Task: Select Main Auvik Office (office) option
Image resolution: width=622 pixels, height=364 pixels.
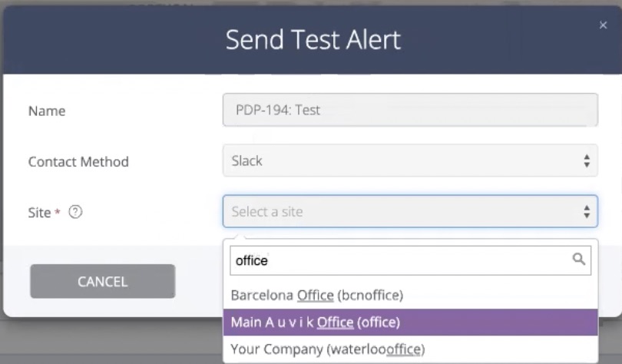Action: pos(410,323)
